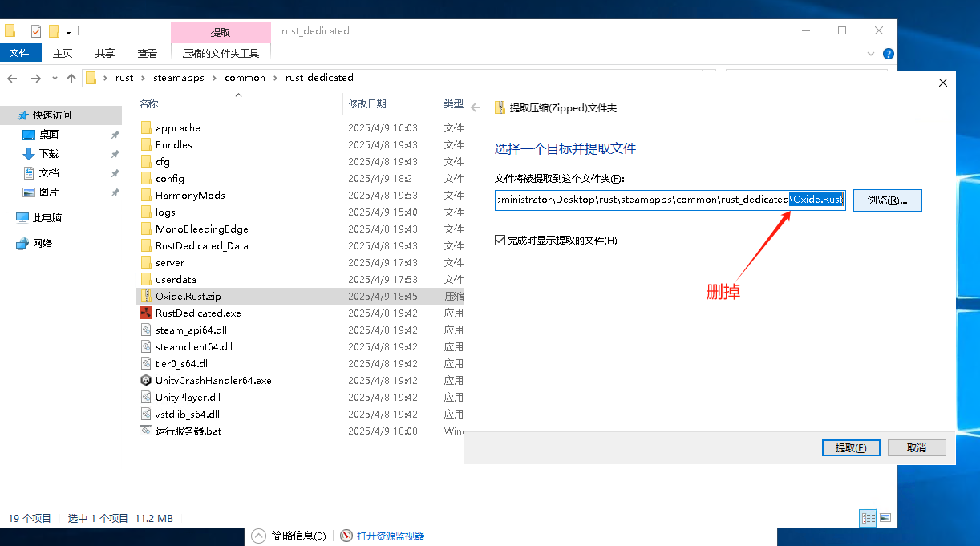The image size is (980, 546).
Task: Expand the Explorer ribbon chevron
Action: (x=872, y=54)
